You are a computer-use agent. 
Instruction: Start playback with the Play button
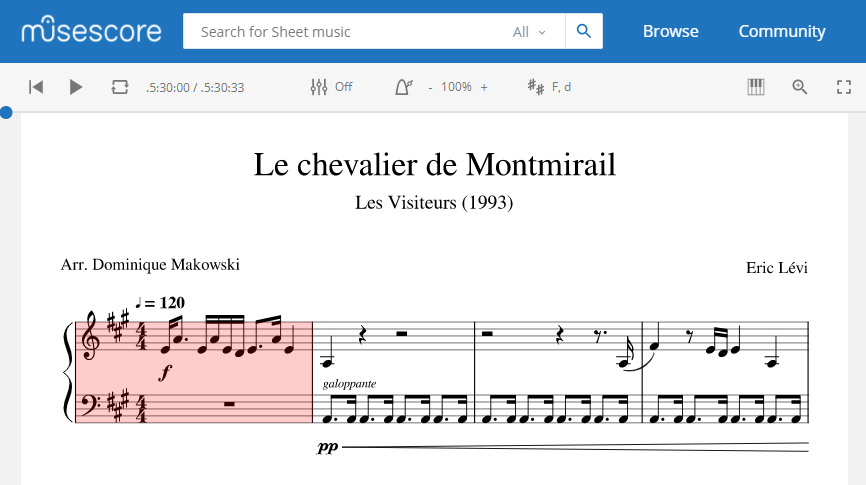tap(76, 87)
